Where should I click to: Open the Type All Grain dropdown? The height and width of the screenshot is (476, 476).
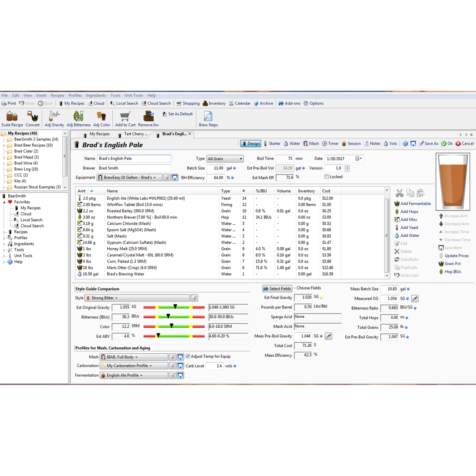click(x=225, y=159)
